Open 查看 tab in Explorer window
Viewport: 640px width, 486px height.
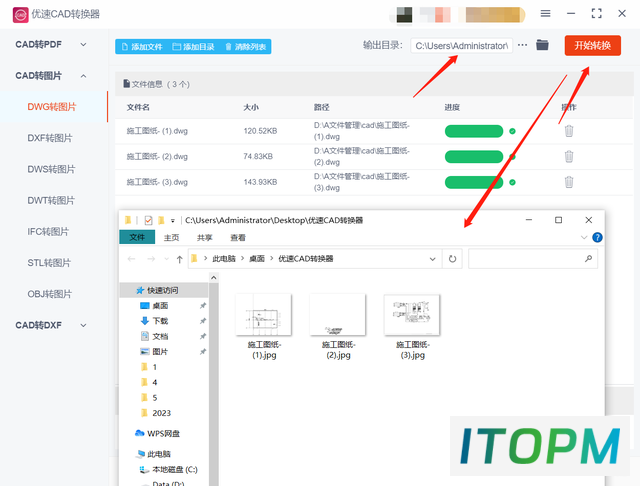pos(238,237)
